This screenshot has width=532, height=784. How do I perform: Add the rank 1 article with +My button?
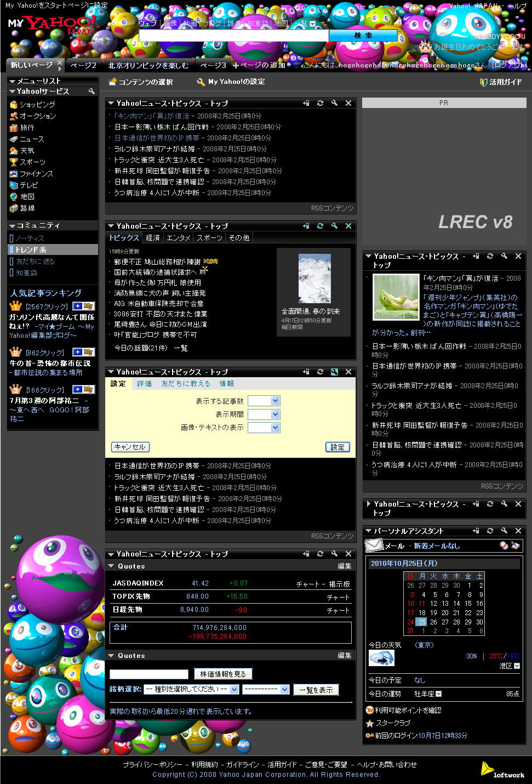83,306
